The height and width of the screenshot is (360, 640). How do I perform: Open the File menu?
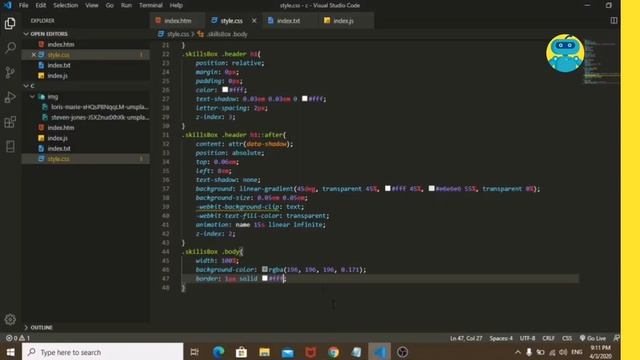coord(24,5)
